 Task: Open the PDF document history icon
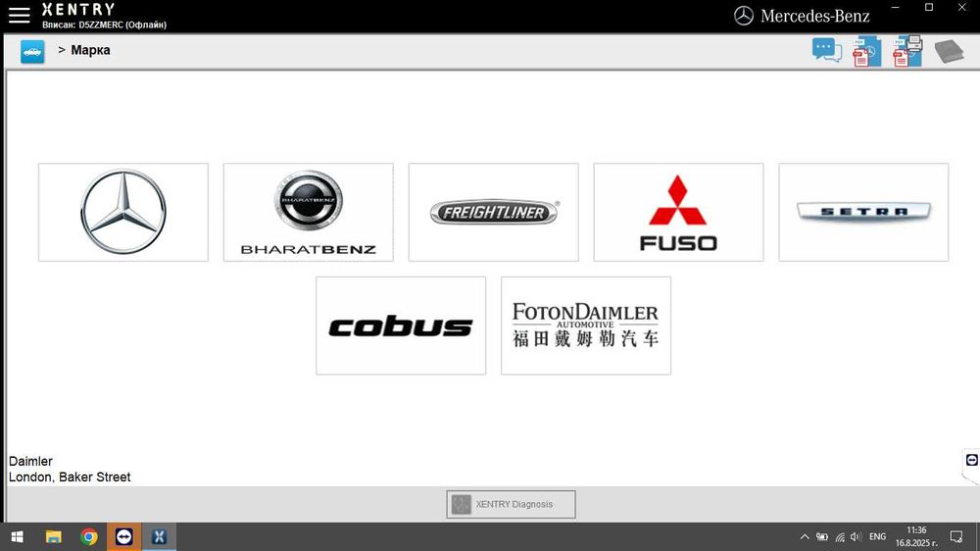(x=867, y=51)
